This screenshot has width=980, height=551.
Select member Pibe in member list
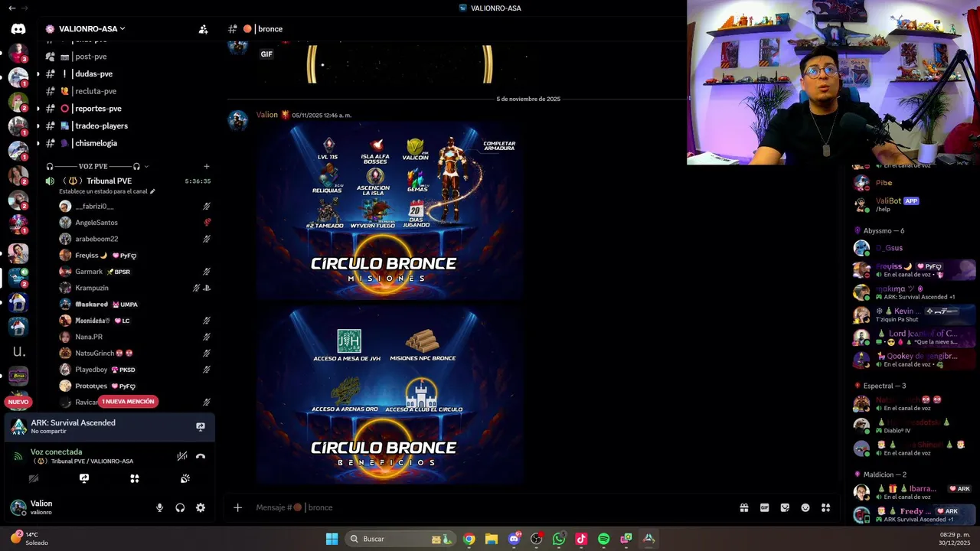point(915,183)
